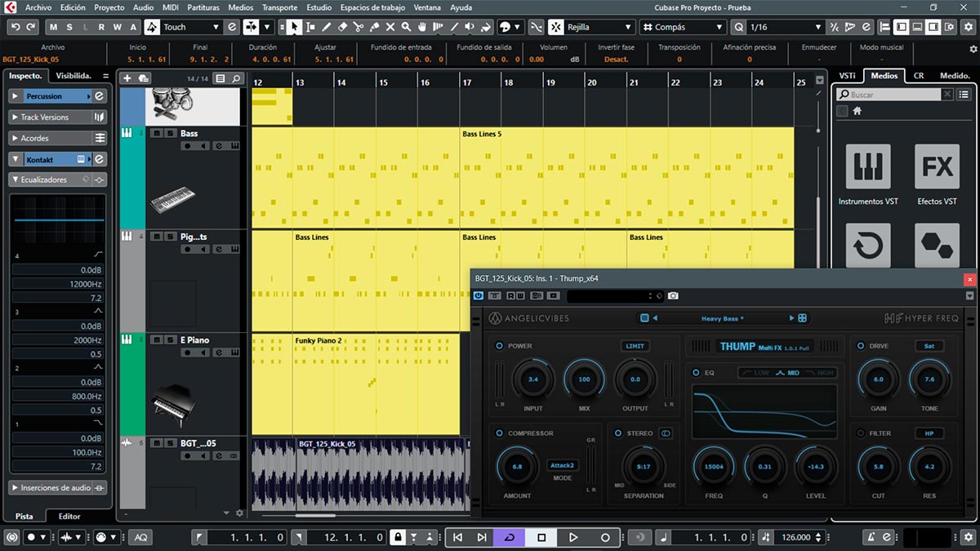Select the Mute X tool

pos(390,27)
